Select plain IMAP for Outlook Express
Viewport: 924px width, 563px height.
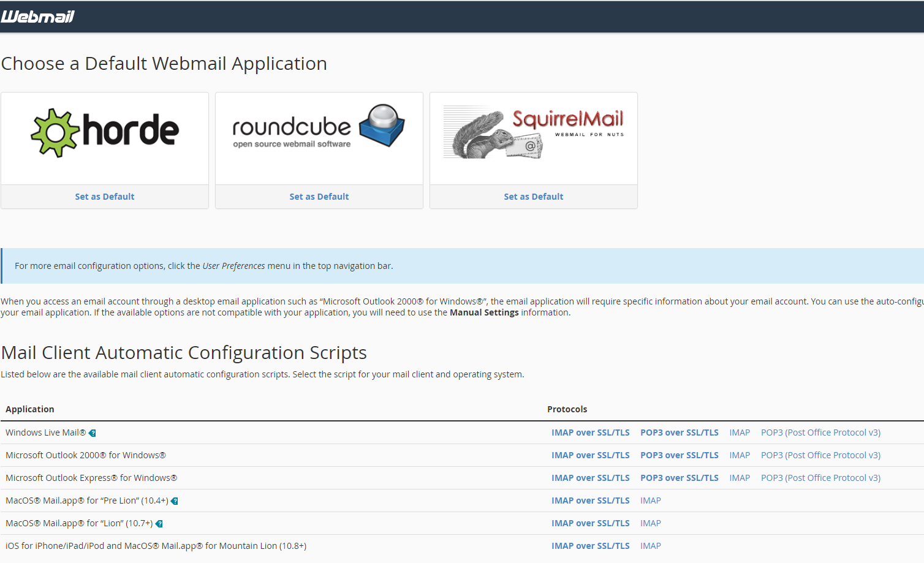pyautogui.click(x=740, y=478)
